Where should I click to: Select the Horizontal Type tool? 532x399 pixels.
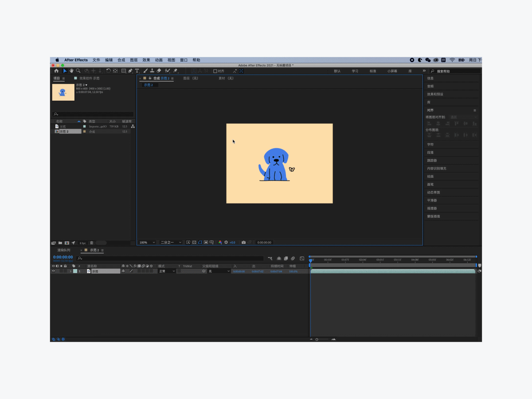coord(137,71)
